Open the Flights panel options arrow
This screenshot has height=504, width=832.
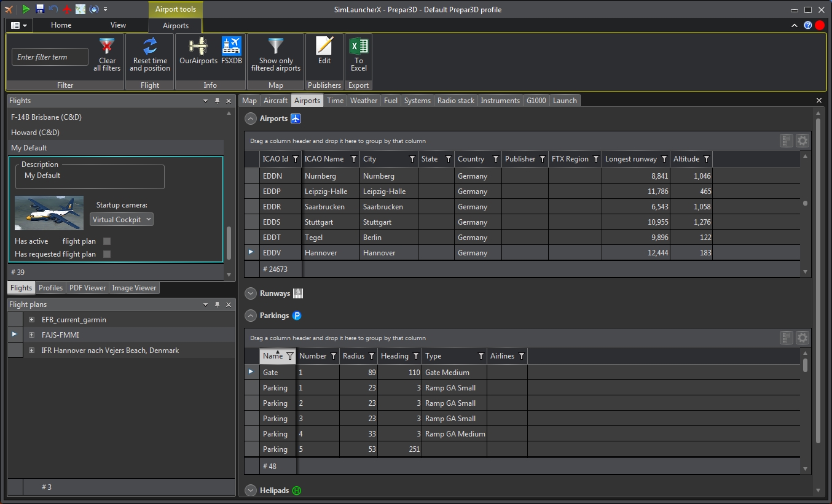coord(206,101)
